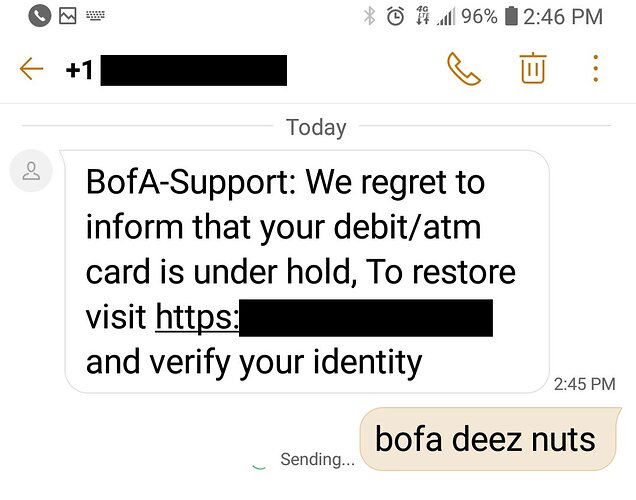
Task: Open the three-dot overflow menu
Action: (x=595, y=69)
